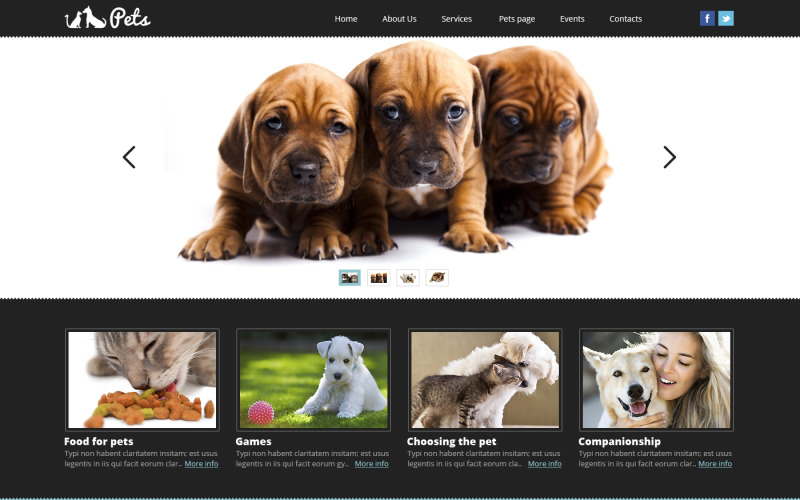Image resolution: width=800 pixels, height=500 pixels.
Task: Open the Services menu
Action: 456,19
